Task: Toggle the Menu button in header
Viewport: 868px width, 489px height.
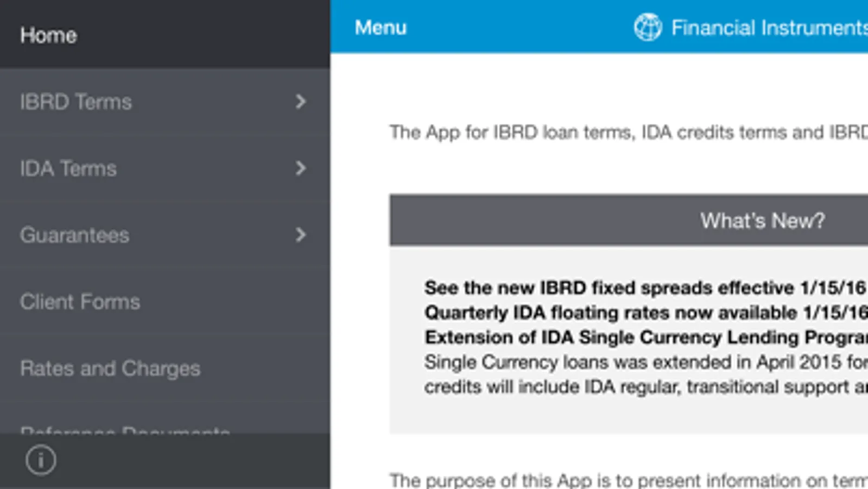Action: [381, 27]
